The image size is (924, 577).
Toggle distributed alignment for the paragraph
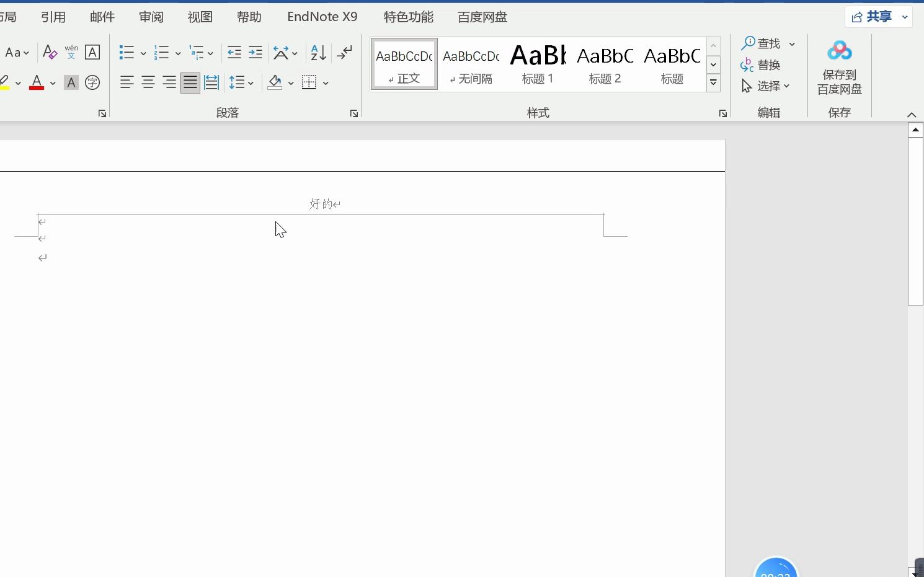point(211,82)
